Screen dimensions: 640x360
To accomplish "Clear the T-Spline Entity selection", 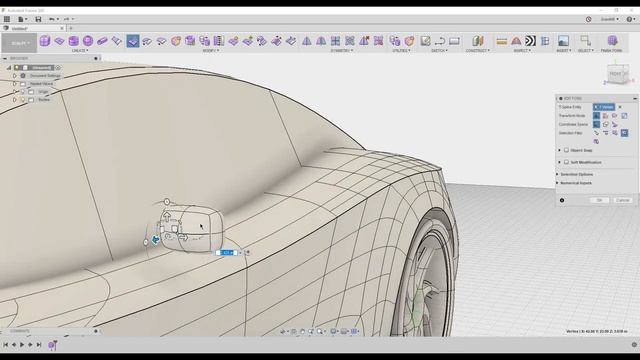I will coord(620,107).
